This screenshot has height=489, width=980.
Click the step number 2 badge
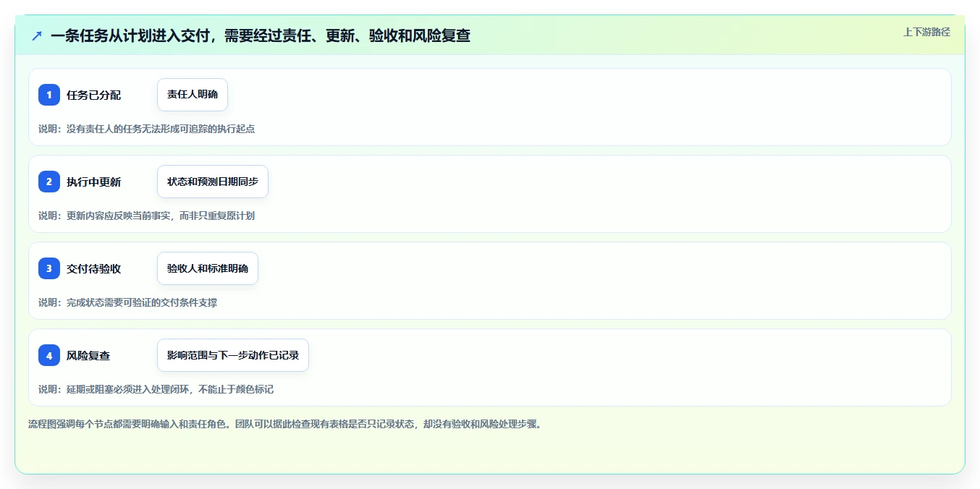49,182
